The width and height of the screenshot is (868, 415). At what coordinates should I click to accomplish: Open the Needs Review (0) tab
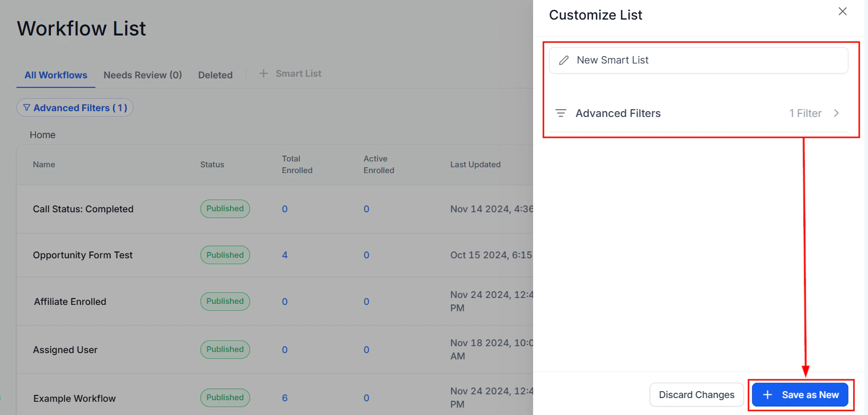pos(143,75)
